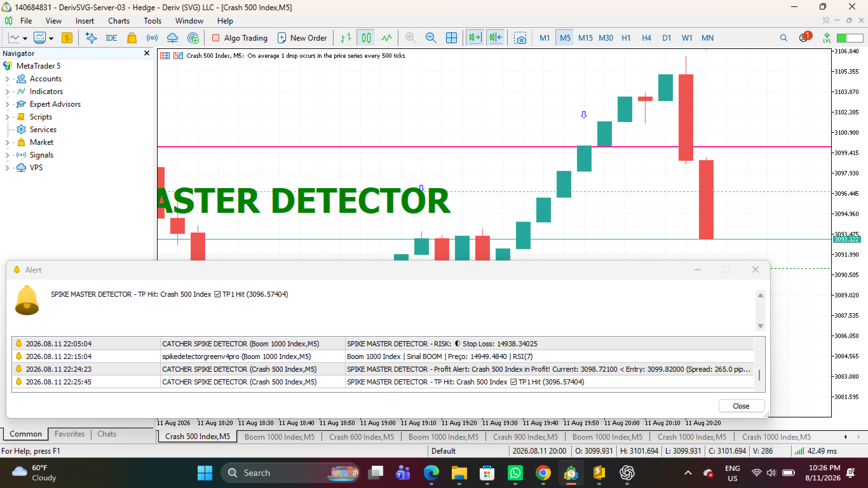Click the taskbar Search box
Screen dimensions: 868x488
tap(291, 473)
